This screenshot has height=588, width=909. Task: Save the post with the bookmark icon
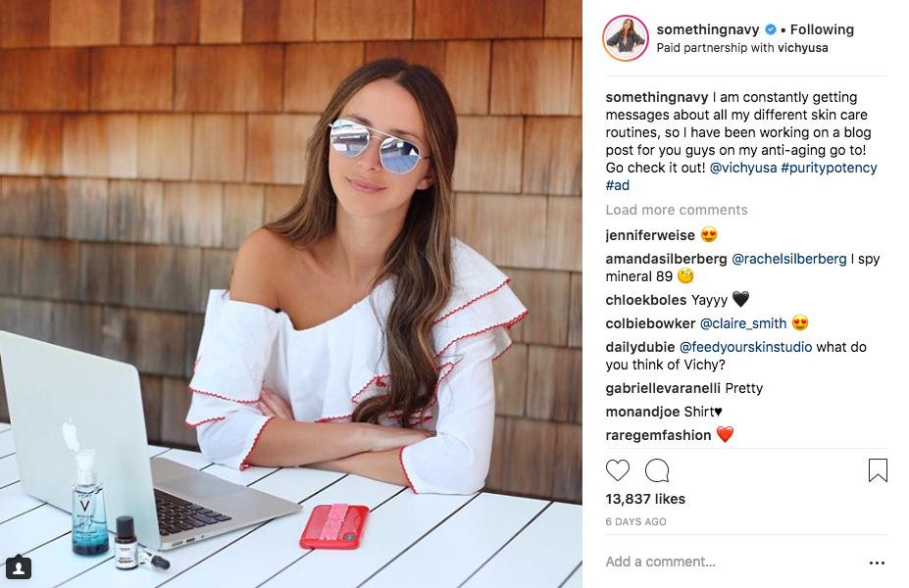coord(878,470)
